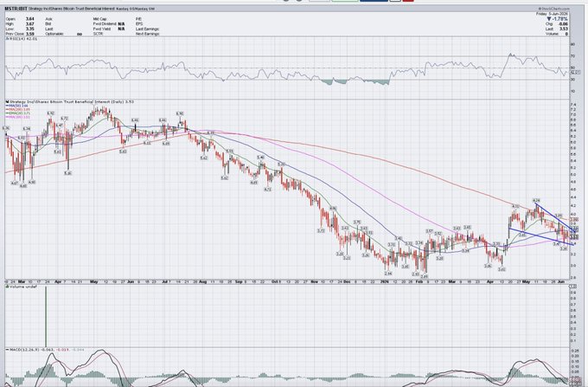Screen dimensions: 588x387
Task: Click the Feb date axis label
Action: [418, 281]
